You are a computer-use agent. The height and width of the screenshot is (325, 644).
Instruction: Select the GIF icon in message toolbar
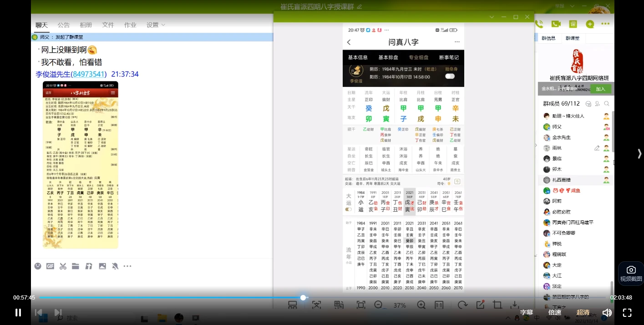[x=50, y=266]
